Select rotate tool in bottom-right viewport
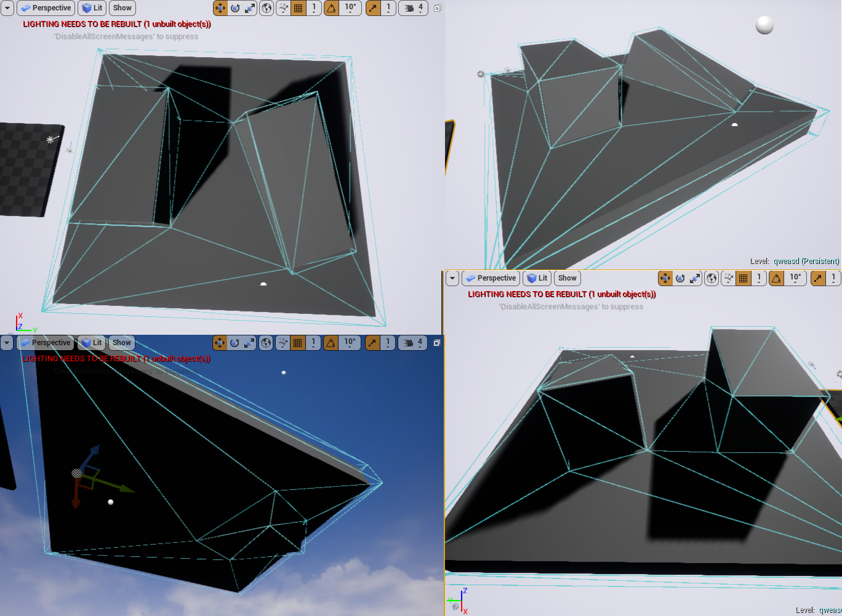 tap(680, 278)
